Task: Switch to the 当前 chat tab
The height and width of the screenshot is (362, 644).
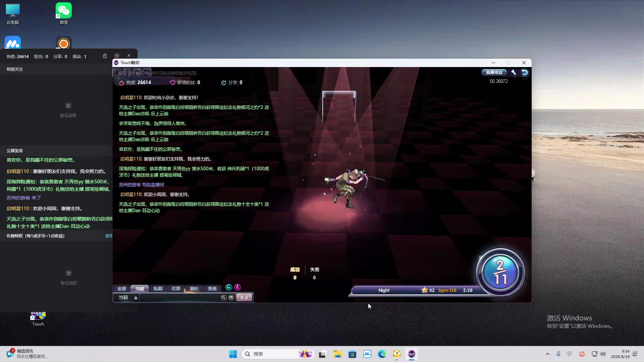Action: 140,289
